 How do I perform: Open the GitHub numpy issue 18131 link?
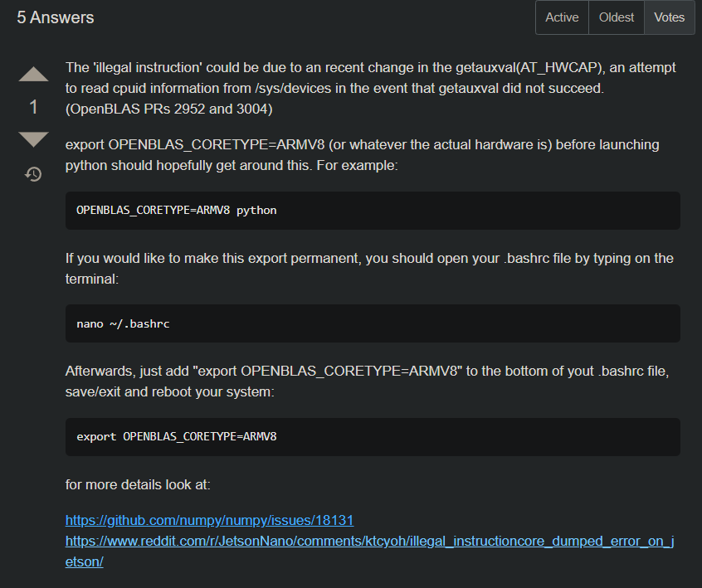coord(209,520)
